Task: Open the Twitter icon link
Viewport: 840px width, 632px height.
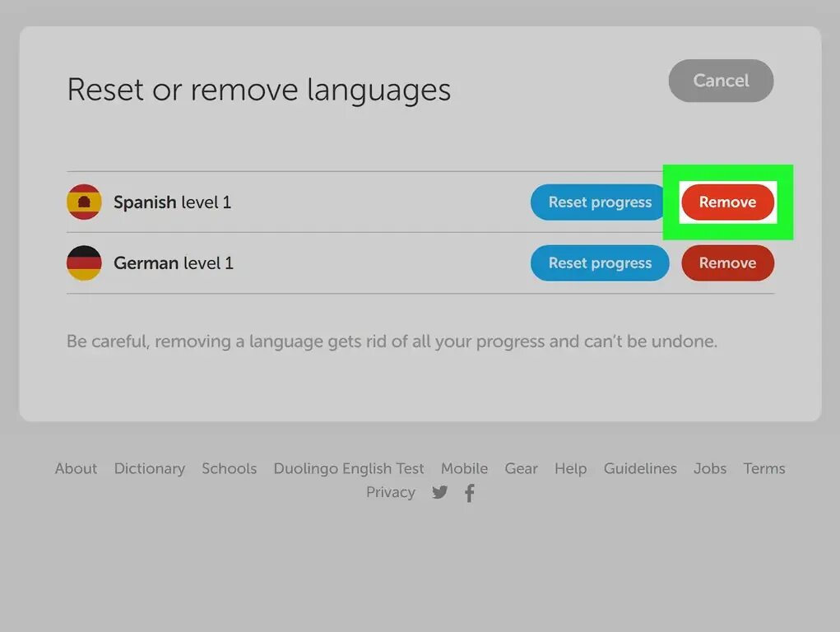Action: [440, 492]
